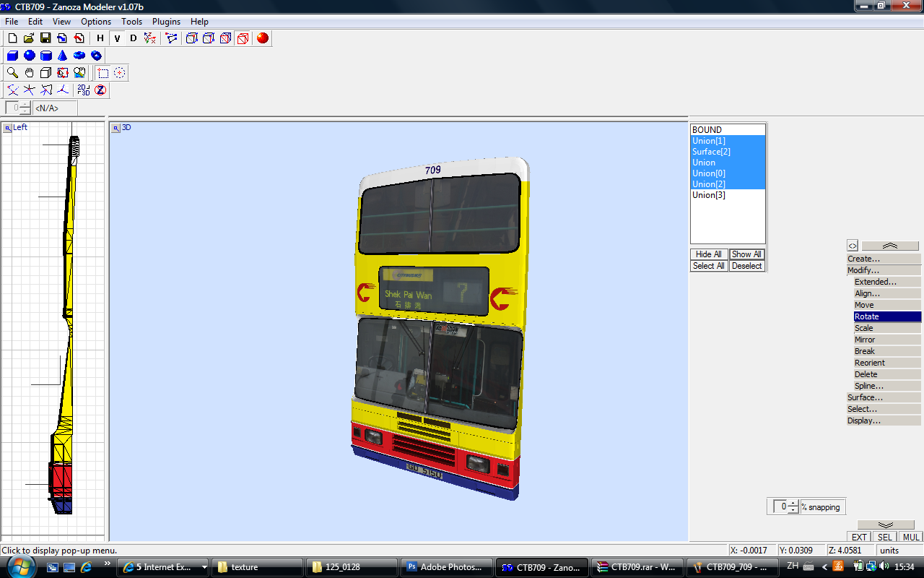Click the Export icon with red arrow
Screen dimensions: 924x578
point(79,38)
